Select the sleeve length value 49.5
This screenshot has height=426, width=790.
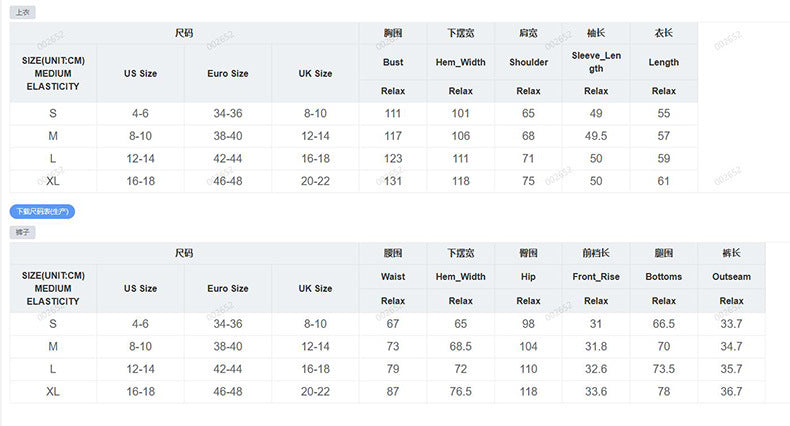coord(596,136)
